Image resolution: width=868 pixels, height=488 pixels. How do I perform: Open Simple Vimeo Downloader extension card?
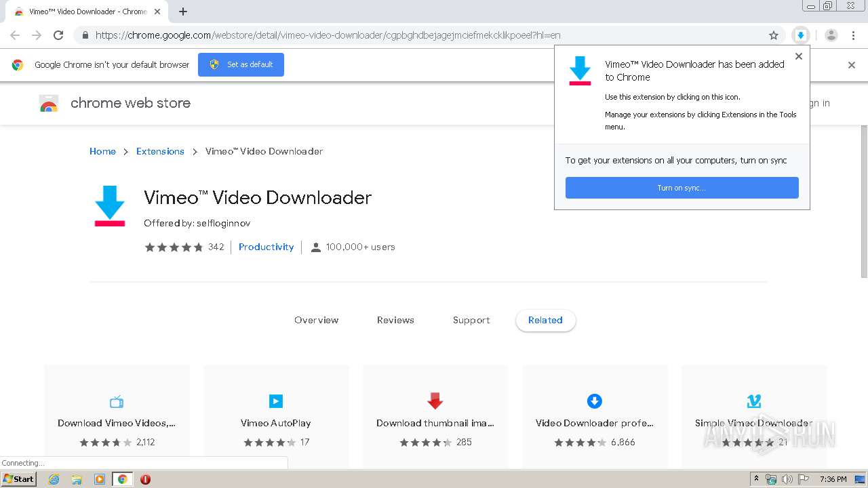(x=754, y=416)
